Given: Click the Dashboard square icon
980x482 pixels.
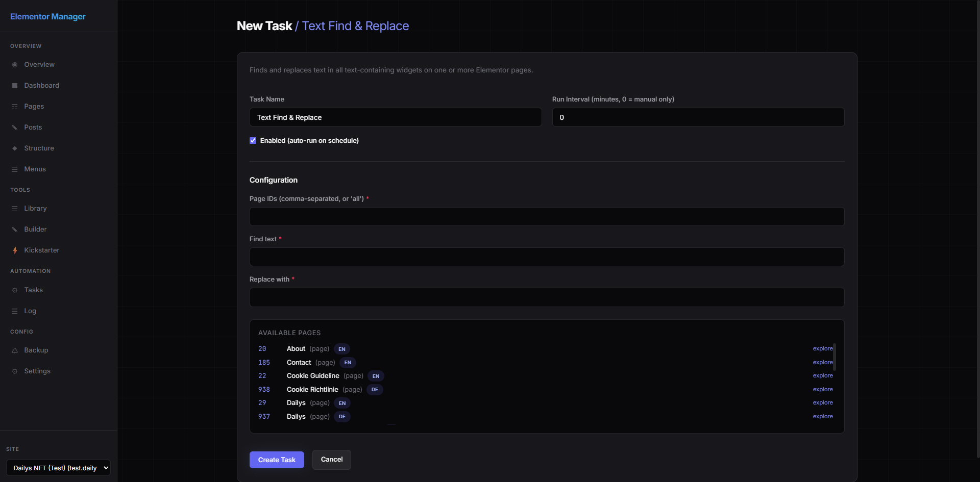Looking at the screenshot, I should (15, 86).
